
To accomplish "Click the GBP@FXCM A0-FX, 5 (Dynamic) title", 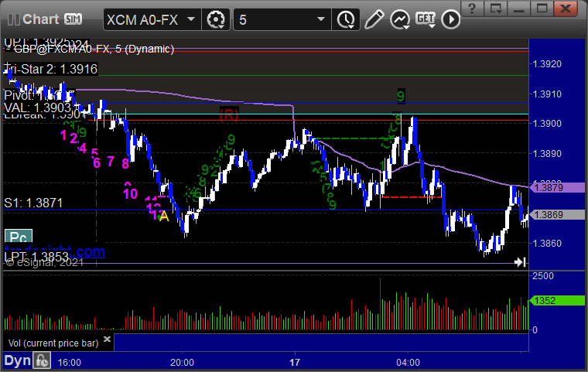I will (x=90, y=49).
